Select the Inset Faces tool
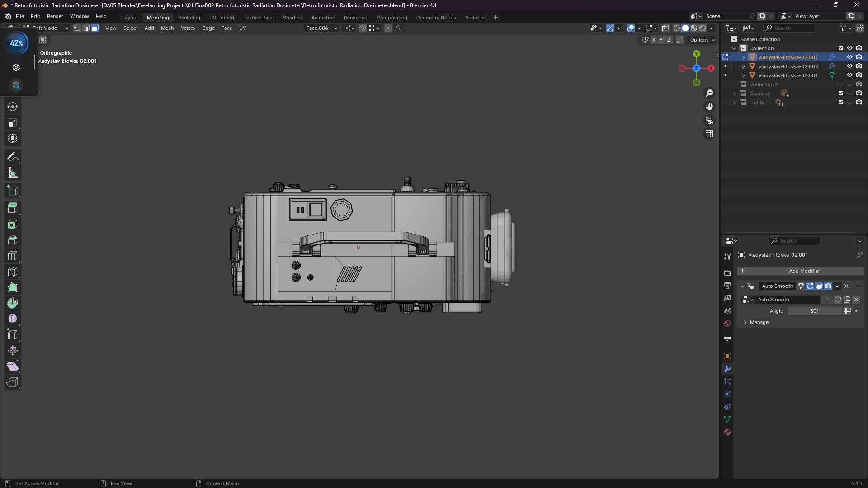 tap(13, 224)
